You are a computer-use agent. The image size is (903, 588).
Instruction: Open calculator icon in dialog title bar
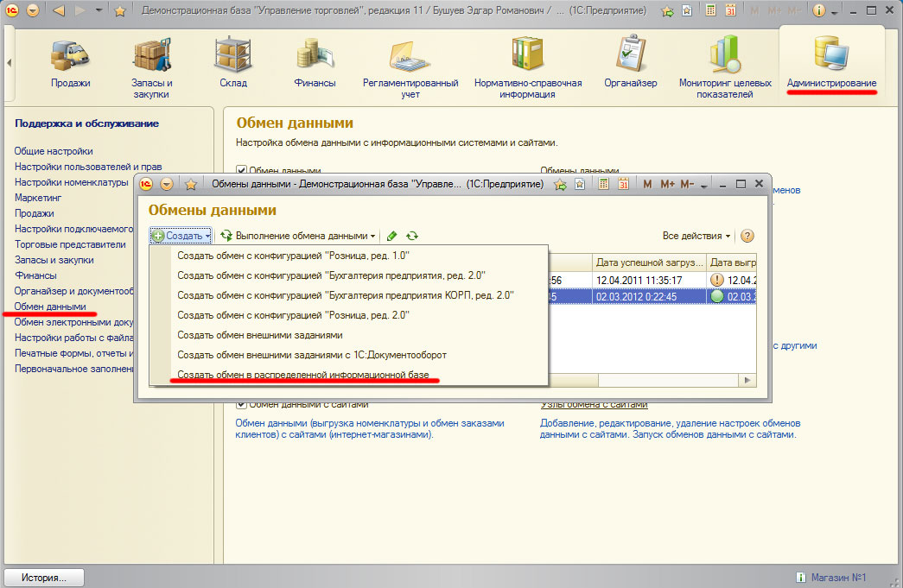click(602, 185)
